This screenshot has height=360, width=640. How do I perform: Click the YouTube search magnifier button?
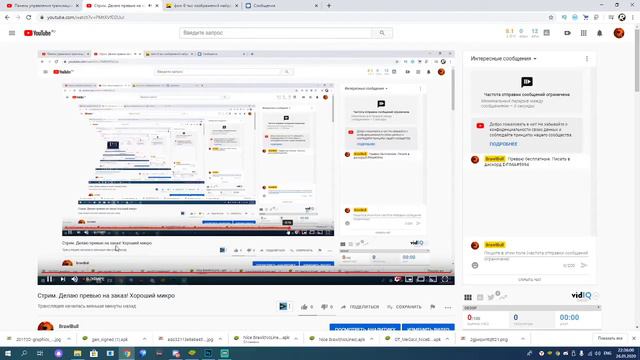pyautogui.click(x=382, y=33)
